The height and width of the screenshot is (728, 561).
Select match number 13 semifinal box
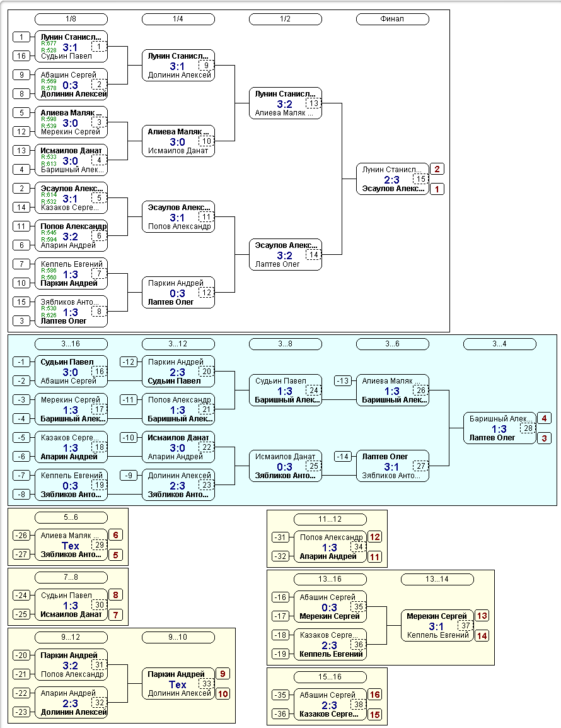click(x=314, y=103)
